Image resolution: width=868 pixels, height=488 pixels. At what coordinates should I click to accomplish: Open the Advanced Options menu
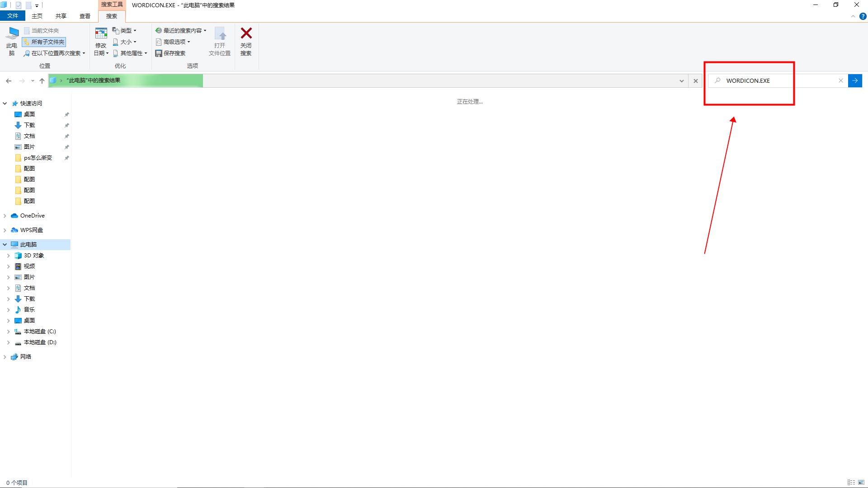pyautogui.click(x=173, y=42)
